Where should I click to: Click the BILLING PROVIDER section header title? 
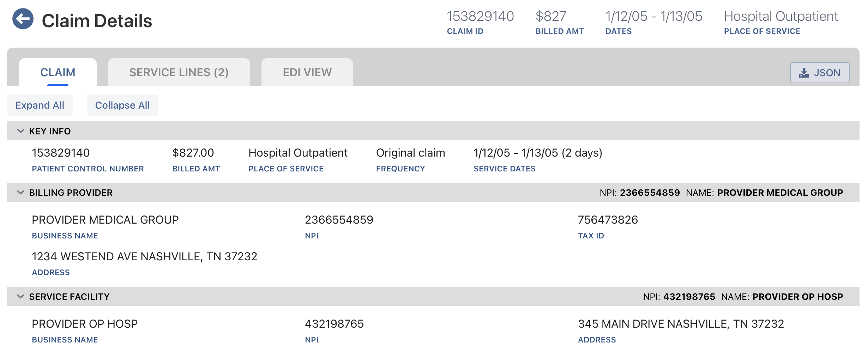click(71, 193)
